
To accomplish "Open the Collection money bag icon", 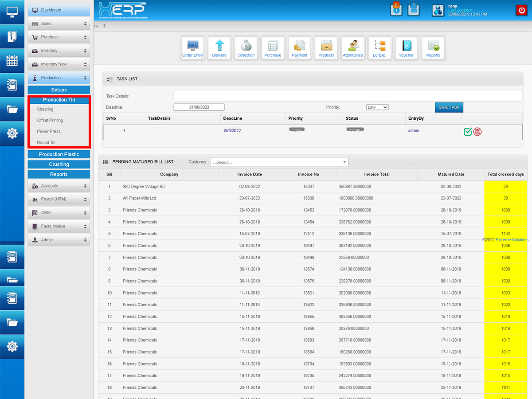I will [246, 48].
